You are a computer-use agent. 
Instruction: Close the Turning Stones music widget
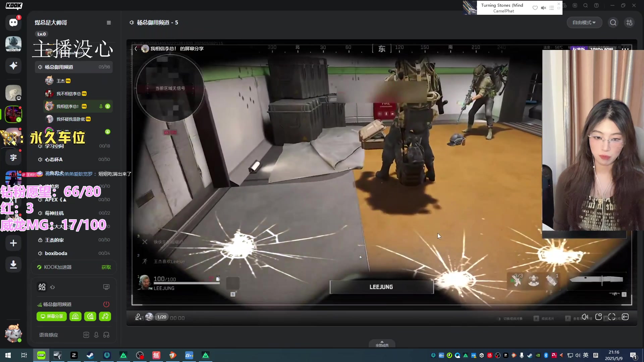[559, 4]
